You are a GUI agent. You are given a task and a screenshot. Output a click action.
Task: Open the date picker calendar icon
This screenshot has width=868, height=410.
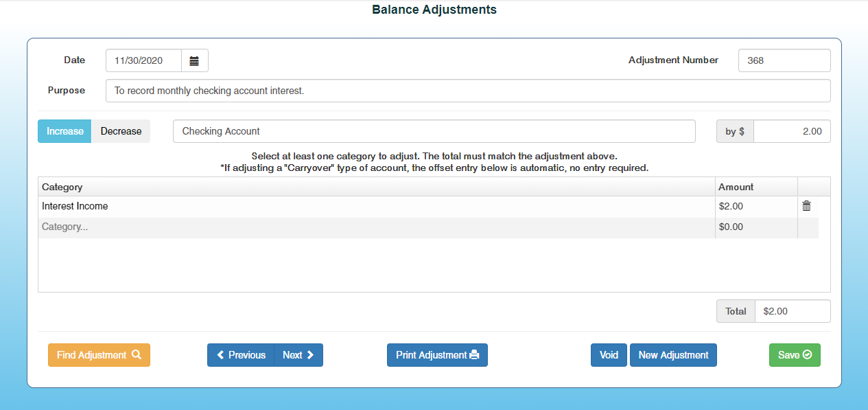(x=194, y=60)
